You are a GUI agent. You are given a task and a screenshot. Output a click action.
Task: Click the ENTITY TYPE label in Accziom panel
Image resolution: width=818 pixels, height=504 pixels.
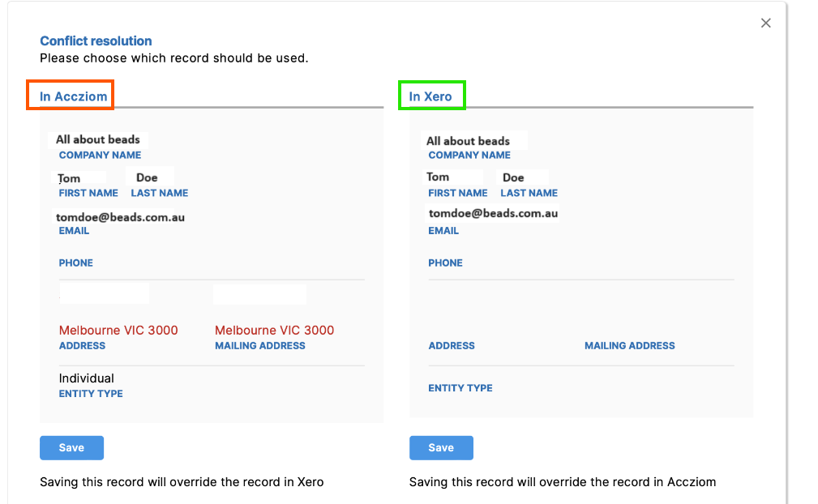click(x=91, y=394)
